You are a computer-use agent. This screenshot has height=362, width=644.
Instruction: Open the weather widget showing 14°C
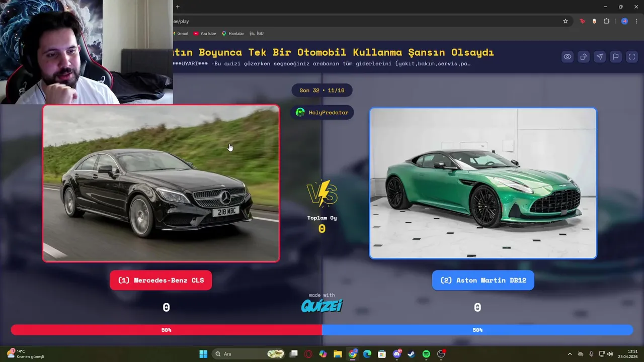click(25, 354)
